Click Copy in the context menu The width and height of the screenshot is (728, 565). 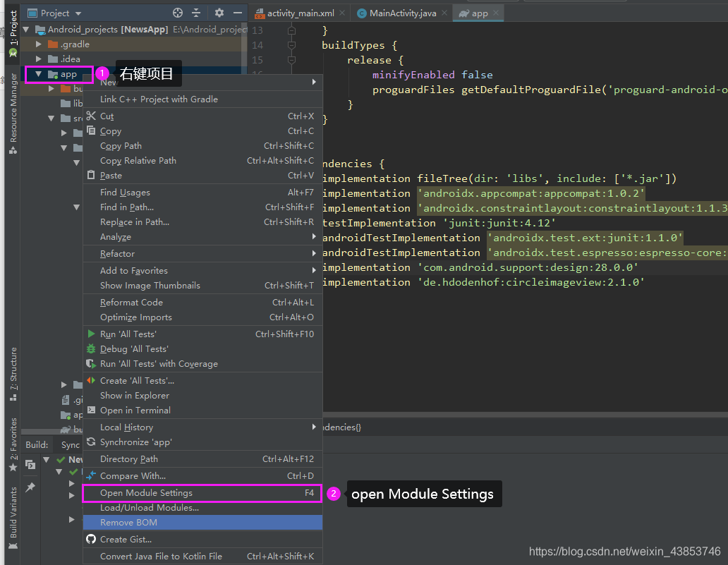click(202, 131)
